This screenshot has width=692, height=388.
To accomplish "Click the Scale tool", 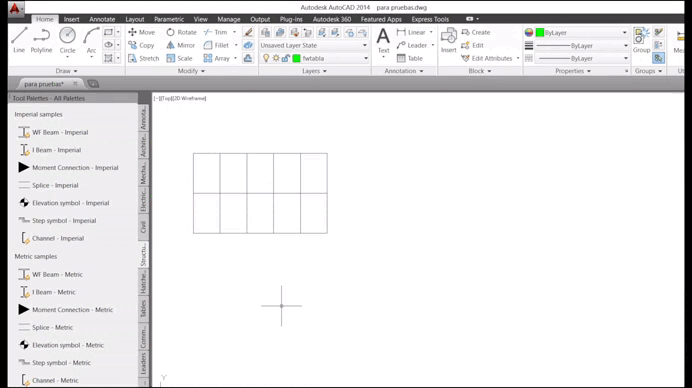I will point(179,58).
